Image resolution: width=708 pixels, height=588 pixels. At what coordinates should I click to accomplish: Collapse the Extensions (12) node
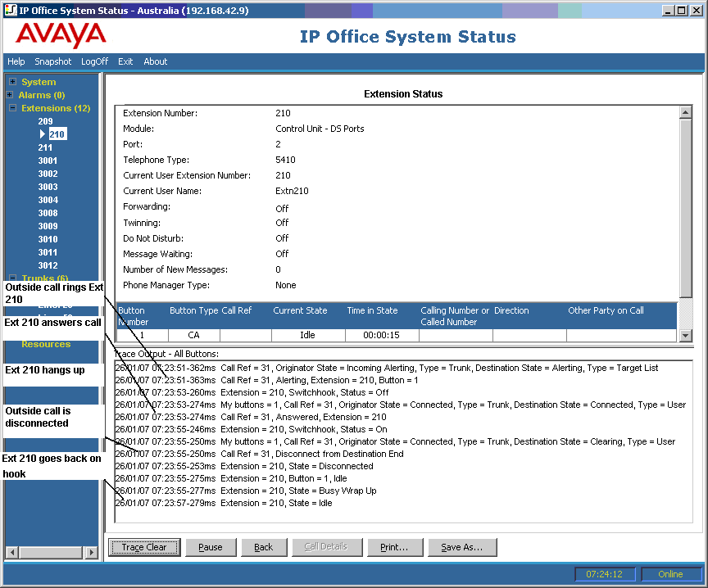click(x=12, y=108)
